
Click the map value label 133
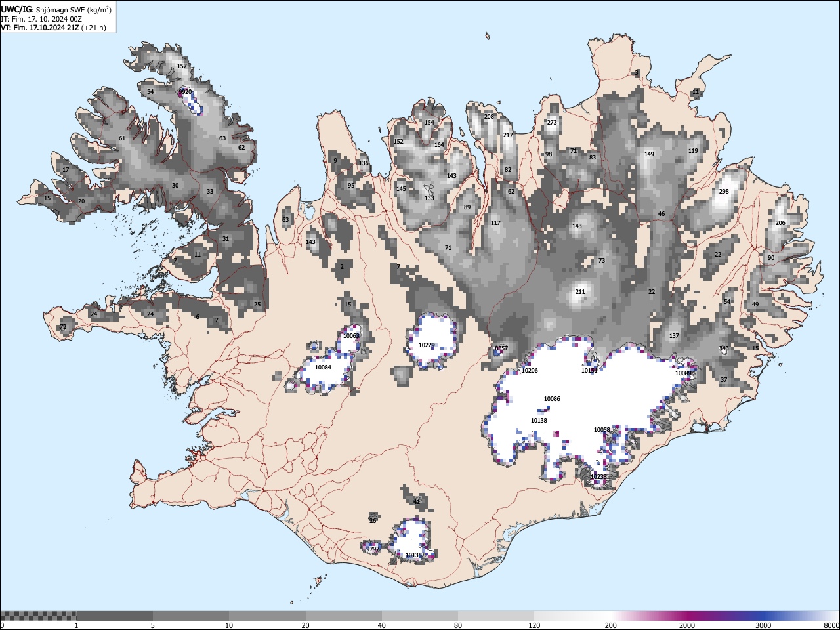point(429,198)
